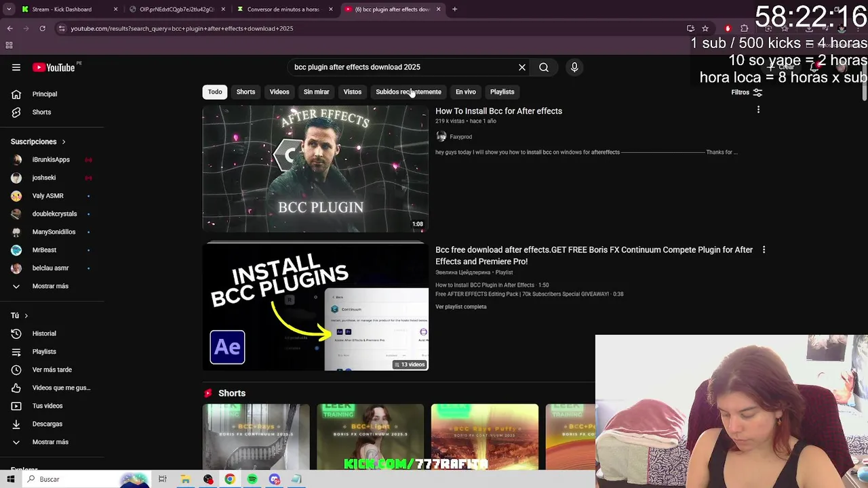Open a new browser tab
This screenshot has height=488, width=868.
click(x=454, y=9)
